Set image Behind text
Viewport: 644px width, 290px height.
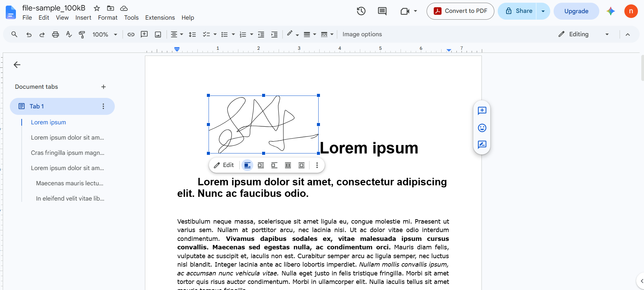click(288, 165)
